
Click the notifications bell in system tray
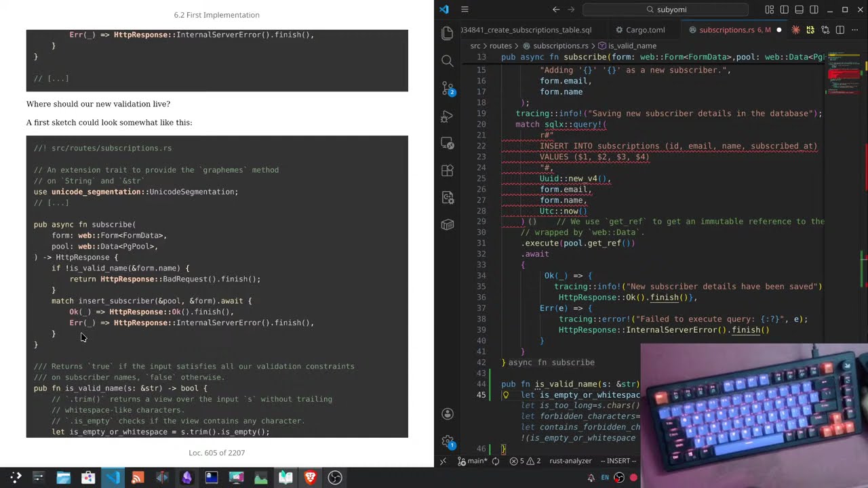tap(591, 478)
